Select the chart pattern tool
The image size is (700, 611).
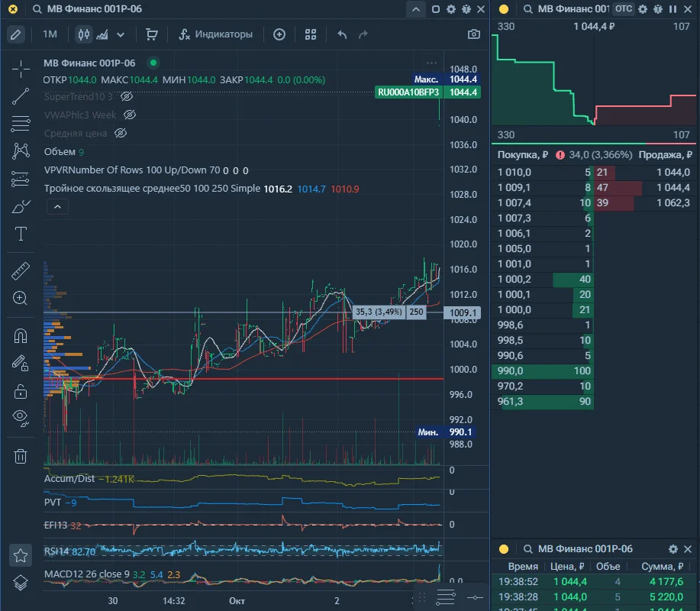point(21,151)
